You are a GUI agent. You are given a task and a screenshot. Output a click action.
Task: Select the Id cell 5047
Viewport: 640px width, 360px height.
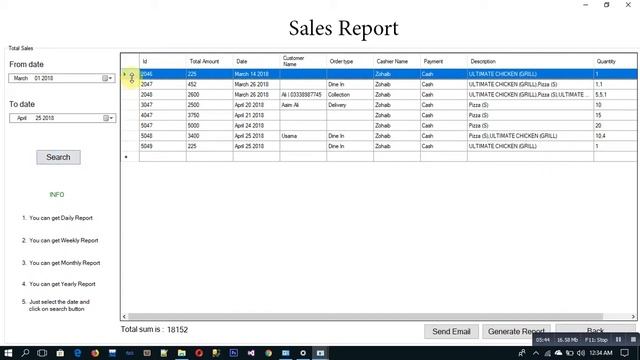[x=163, y=126]
